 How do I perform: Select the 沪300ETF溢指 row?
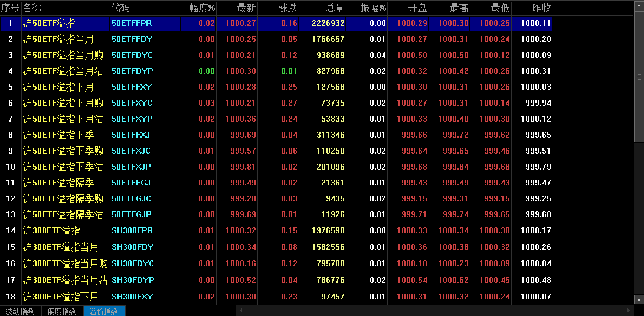click(x=51, y=230)
